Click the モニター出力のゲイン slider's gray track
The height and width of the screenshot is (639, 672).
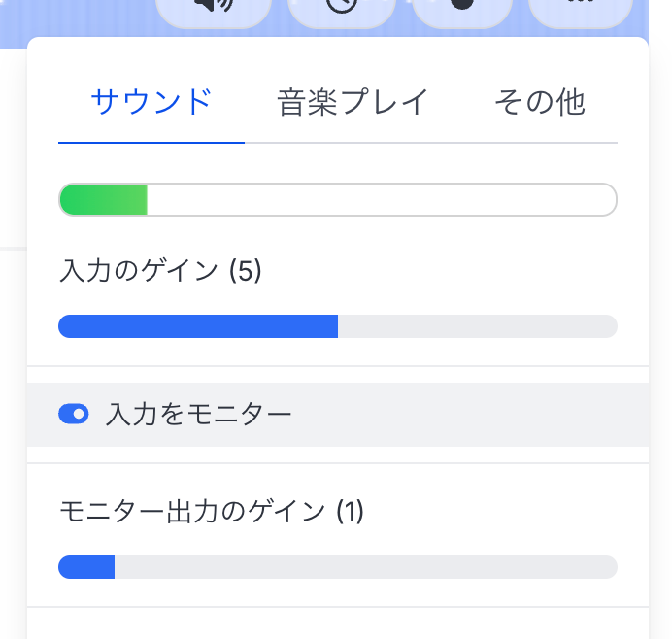366,567
